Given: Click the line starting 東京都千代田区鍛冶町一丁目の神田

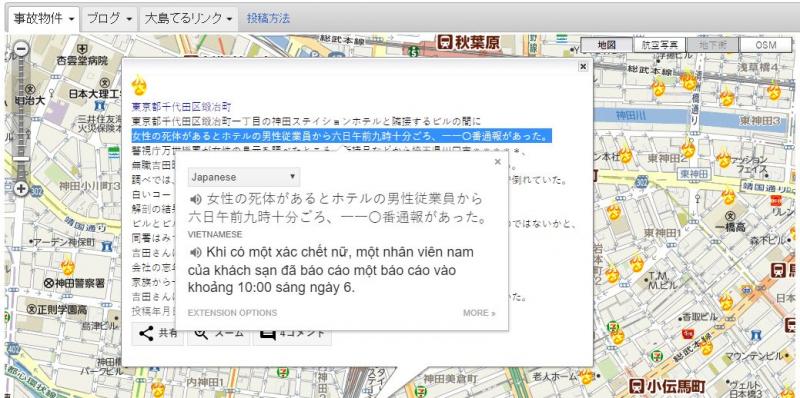Looking at the screenshot, I should (x=306, y=121).
